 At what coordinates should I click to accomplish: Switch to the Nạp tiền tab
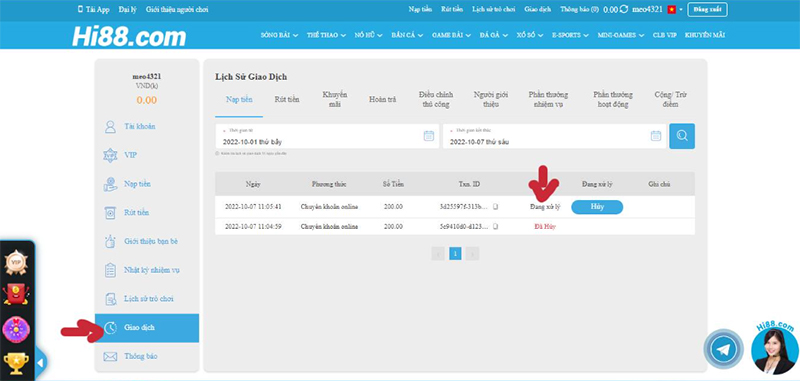click(239, 99)
